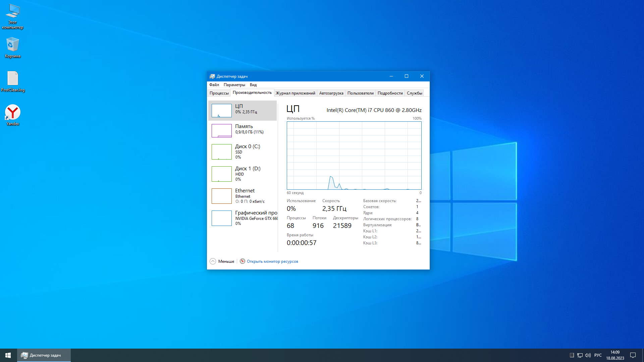The image size is (644, 362).
Task: Open the Yandex browser desktop shortcut
Action: point(13,113)
